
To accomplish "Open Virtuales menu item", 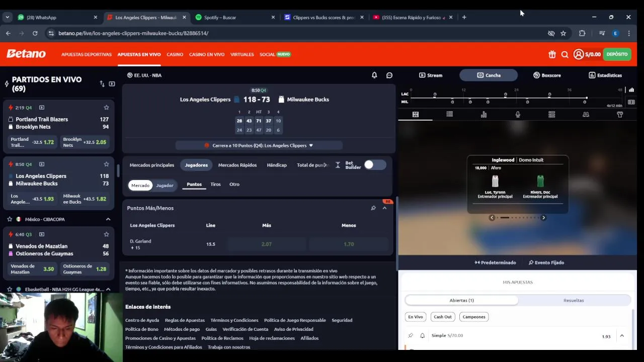I will (x=242, y=54).
